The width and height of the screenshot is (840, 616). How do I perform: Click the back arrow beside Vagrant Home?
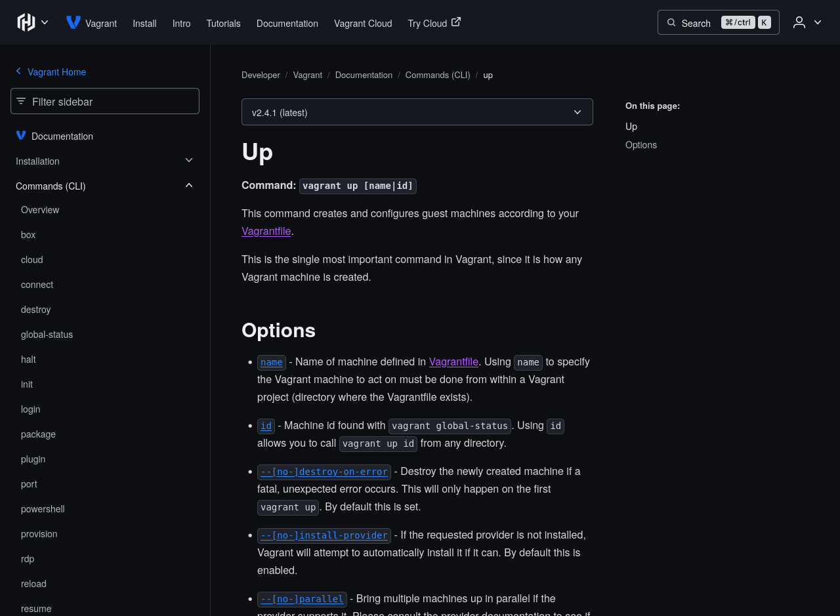pyautogui.click(x=18, y=71)
